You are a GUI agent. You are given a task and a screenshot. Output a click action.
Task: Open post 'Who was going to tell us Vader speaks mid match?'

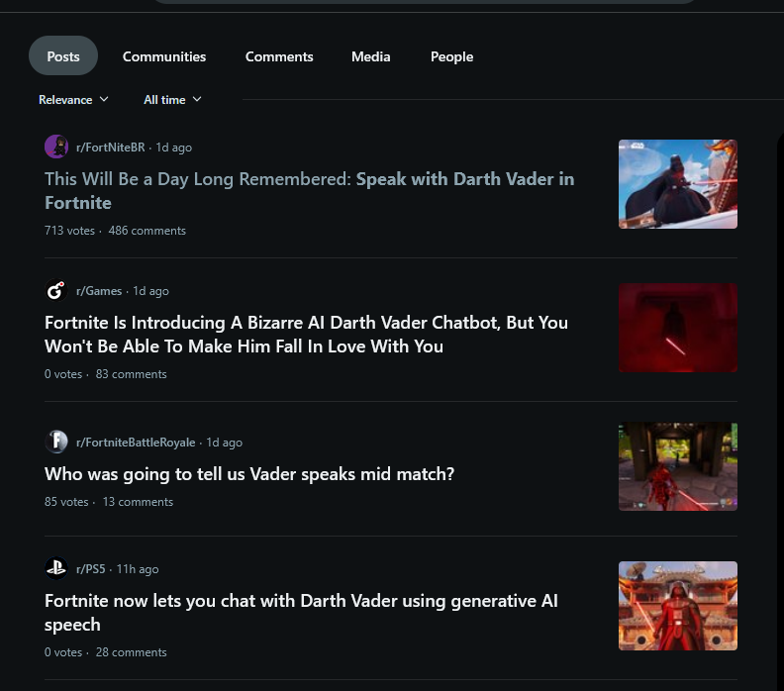[249, 474]
